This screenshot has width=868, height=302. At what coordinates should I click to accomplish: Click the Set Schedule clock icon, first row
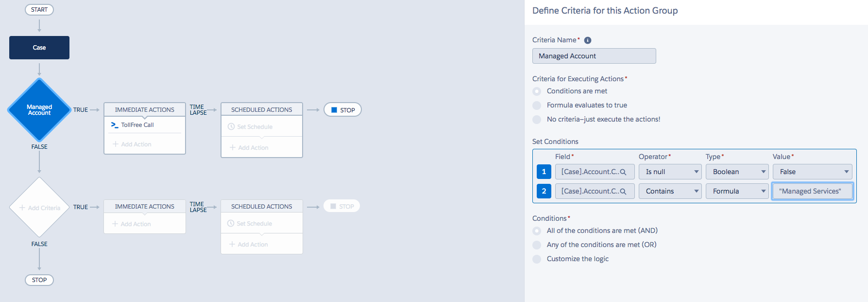pos(231,127)
